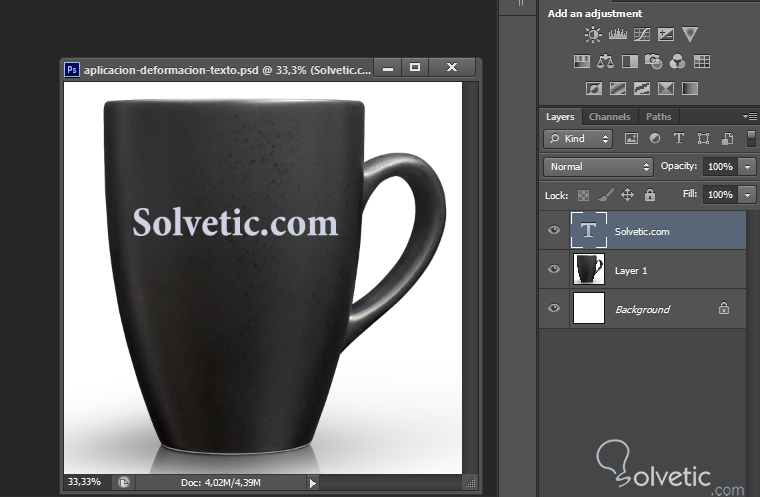
Task: Click the 33,33% zoom level field
Action: pyautogui.click(x=84, y=482)
